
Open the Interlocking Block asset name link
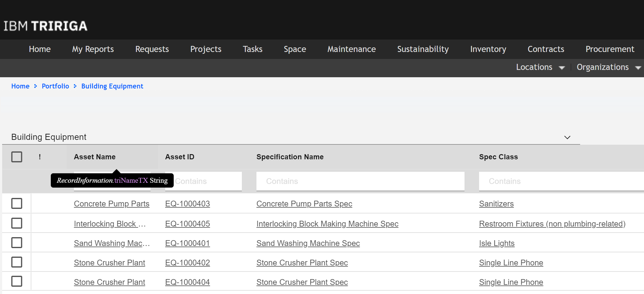point(110,224)
